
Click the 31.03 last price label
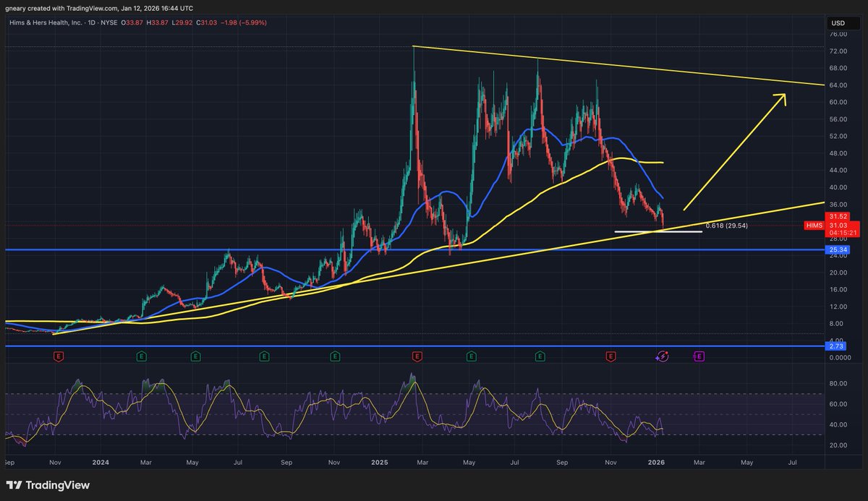[x=838, y=225]
